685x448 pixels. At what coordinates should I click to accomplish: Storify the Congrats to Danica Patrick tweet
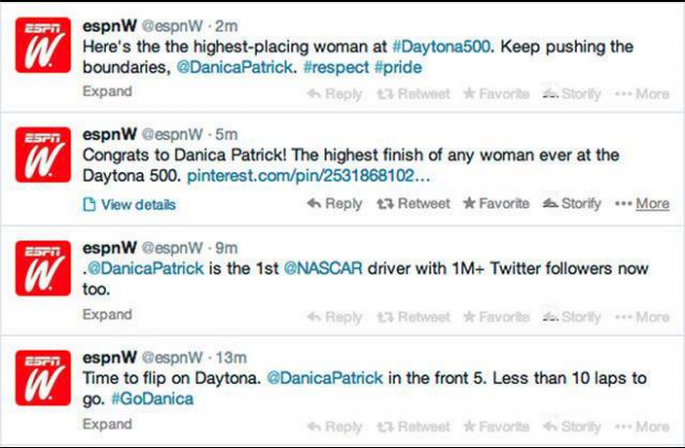(x=572, y=204)
